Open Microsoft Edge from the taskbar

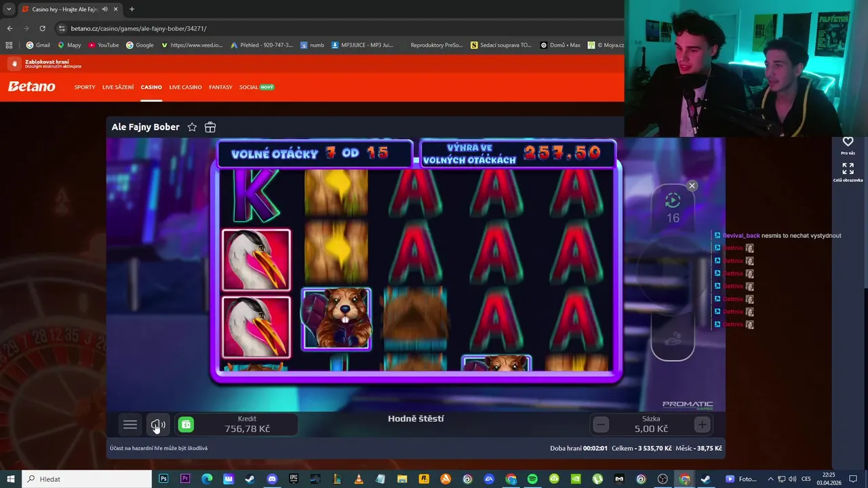[x=207, y=479]
